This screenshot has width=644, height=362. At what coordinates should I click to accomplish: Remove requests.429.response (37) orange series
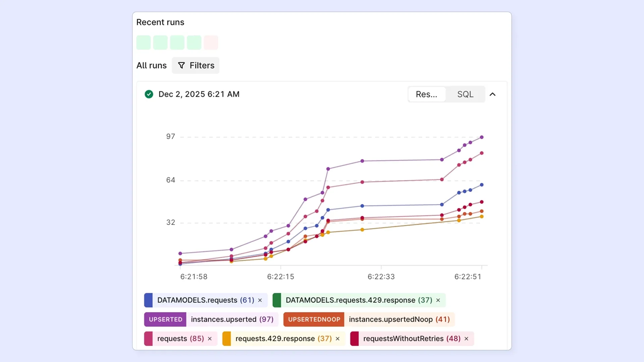click(337, 339)
